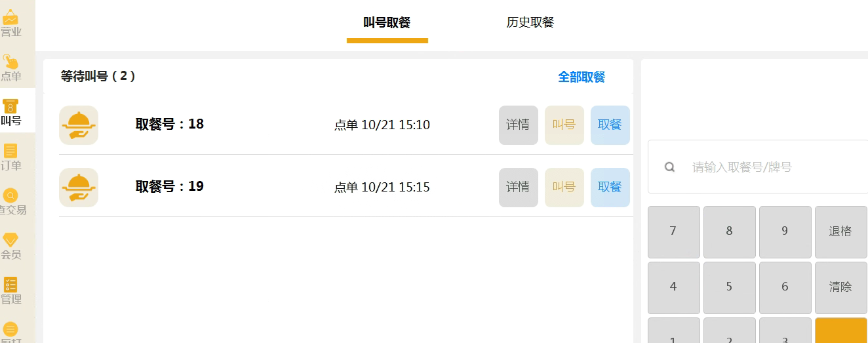Open the 点单 ordering icon
868x343 pixels.
10,63
